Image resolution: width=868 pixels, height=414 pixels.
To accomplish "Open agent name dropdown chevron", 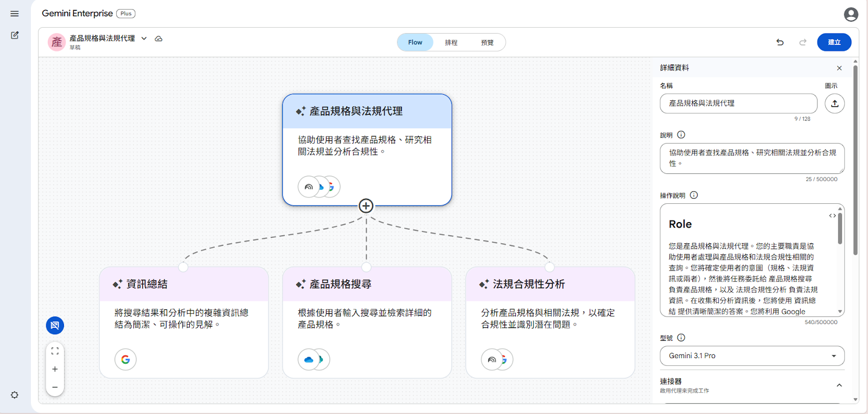I will click(144, 38).
